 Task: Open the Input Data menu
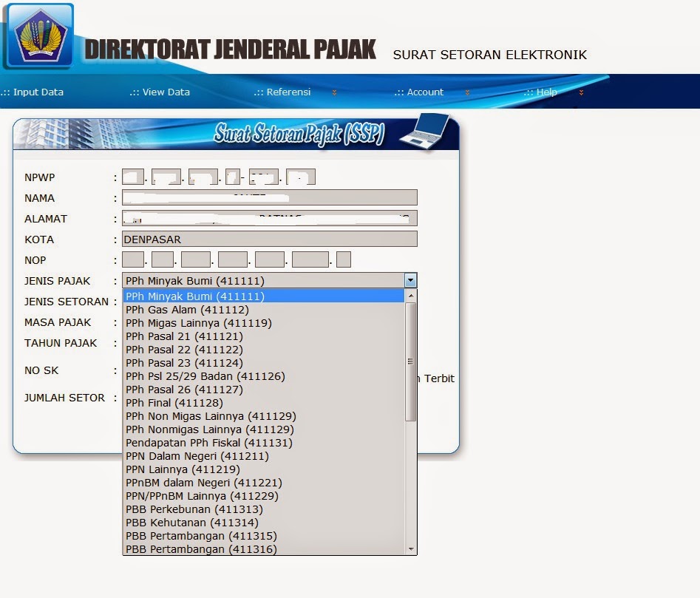tap(32, 92)
